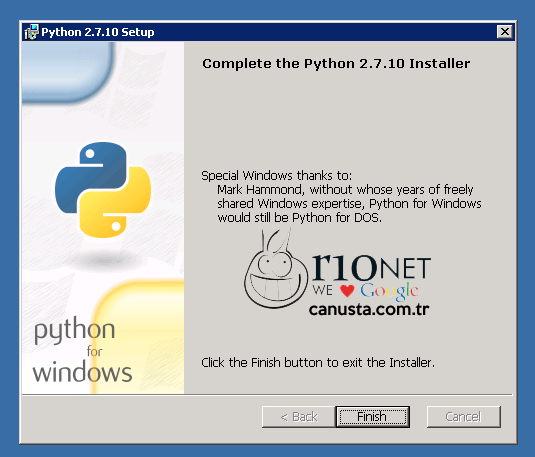
Task: Click the 'Special Windows thanks to:' line
Action: [276, 175]
